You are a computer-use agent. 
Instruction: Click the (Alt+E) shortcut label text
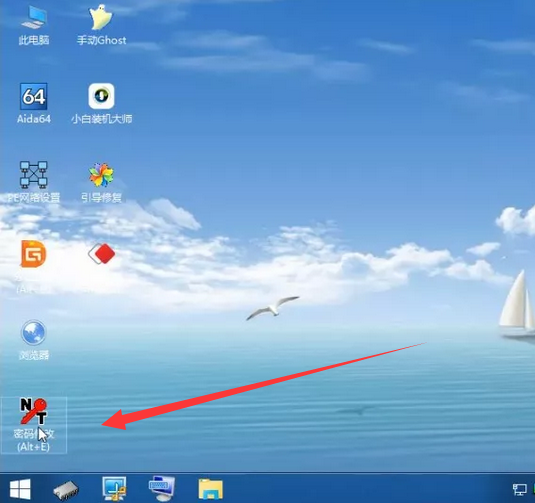(33, 446)
